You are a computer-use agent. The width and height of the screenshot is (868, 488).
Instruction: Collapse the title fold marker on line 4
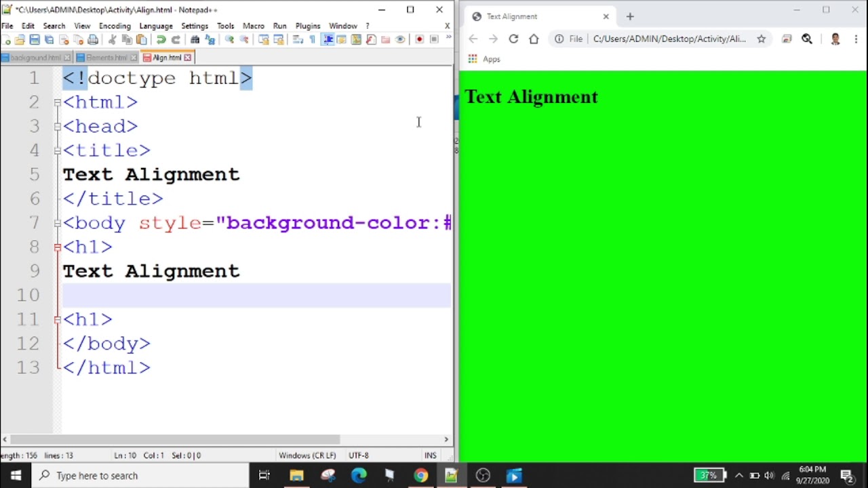(x=57, y=150)
